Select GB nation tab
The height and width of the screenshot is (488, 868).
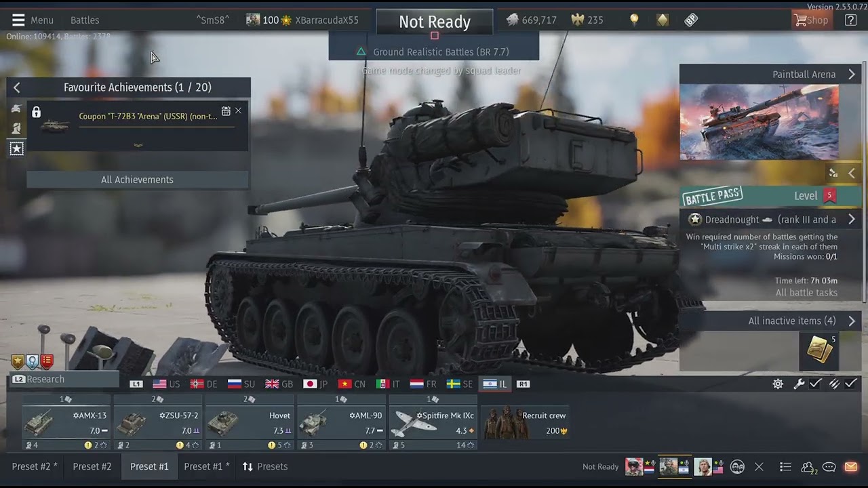click(279, 384)
